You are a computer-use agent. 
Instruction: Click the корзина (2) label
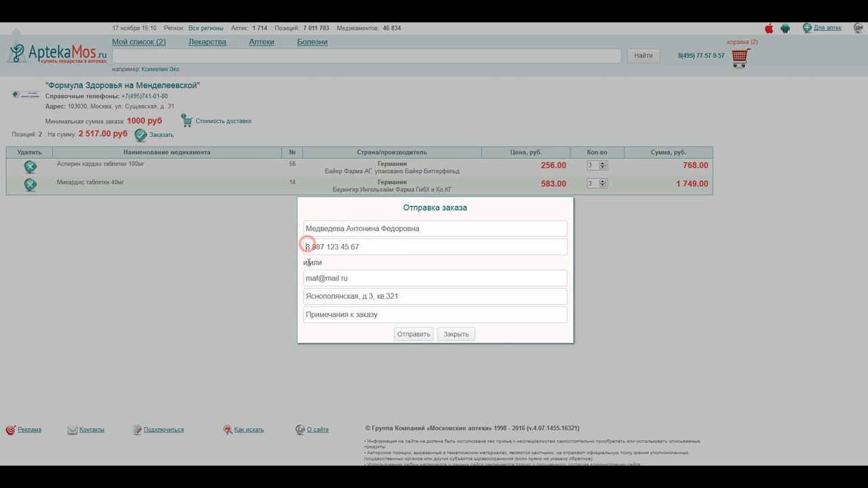pyautogui.click(x=742, y=42)
